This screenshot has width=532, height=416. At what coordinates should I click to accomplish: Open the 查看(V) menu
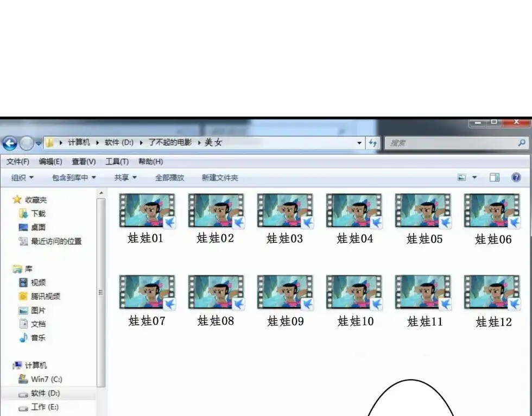tap(84, 161)
